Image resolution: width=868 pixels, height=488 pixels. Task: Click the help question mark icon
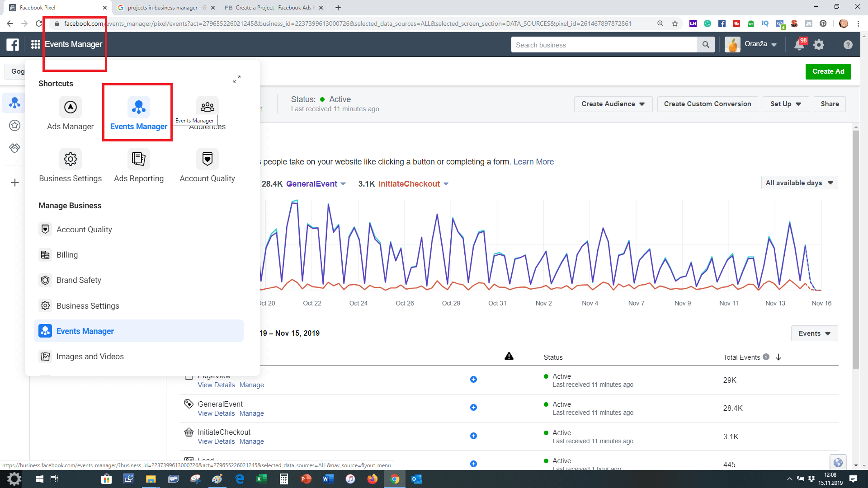pyautogui.click(x=848, y=45)
